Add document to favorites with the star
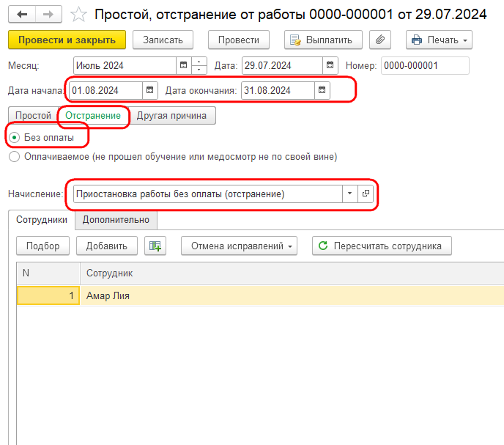Image resolution: width=504 pixels, height=445 pixels. (78, 15)
